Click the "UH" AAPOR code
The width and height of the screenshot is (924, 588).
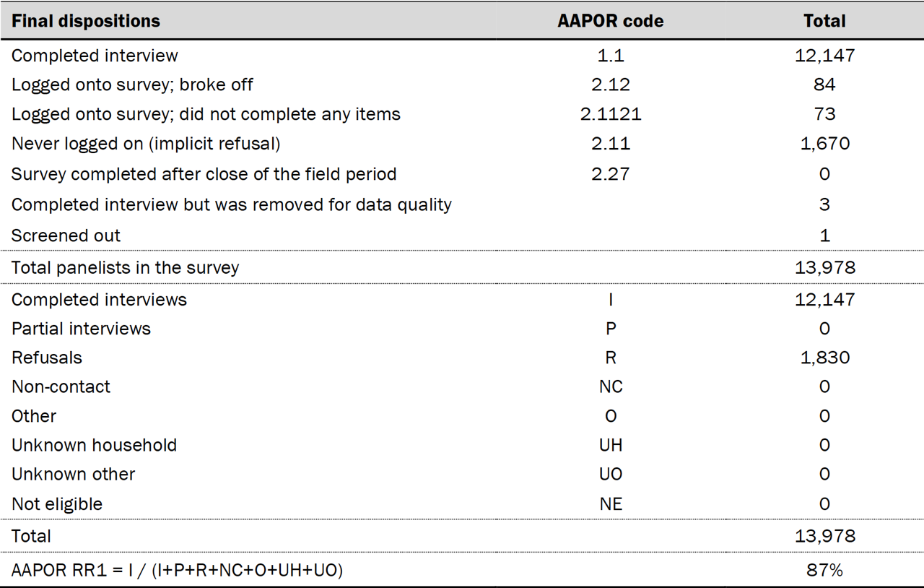point(611,445)
